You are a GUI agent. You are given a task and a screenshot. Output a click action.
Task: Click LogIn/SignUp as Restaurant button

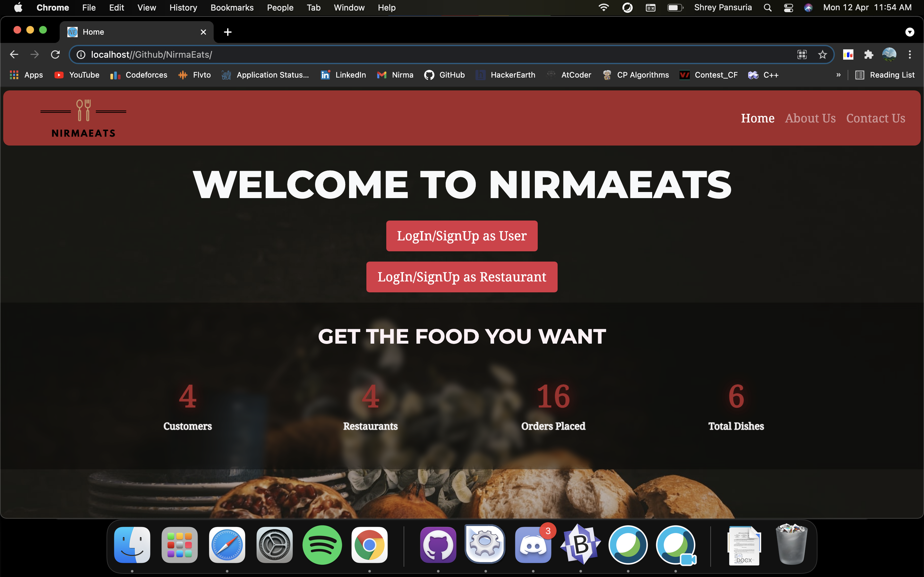pyautogui.click(x=462, y=277)
